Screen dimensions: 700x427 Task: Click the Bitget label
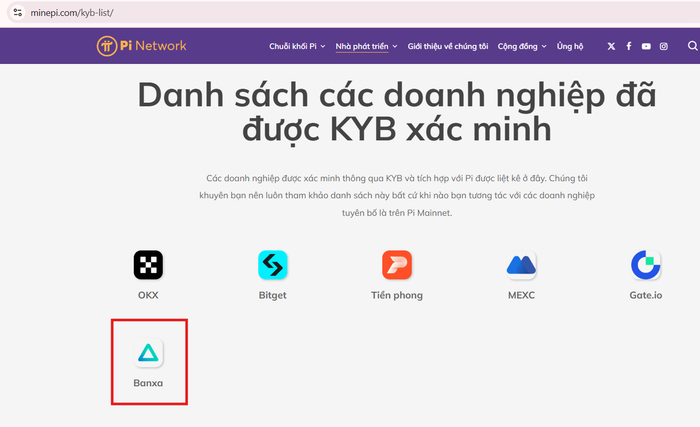click(273, 295)
